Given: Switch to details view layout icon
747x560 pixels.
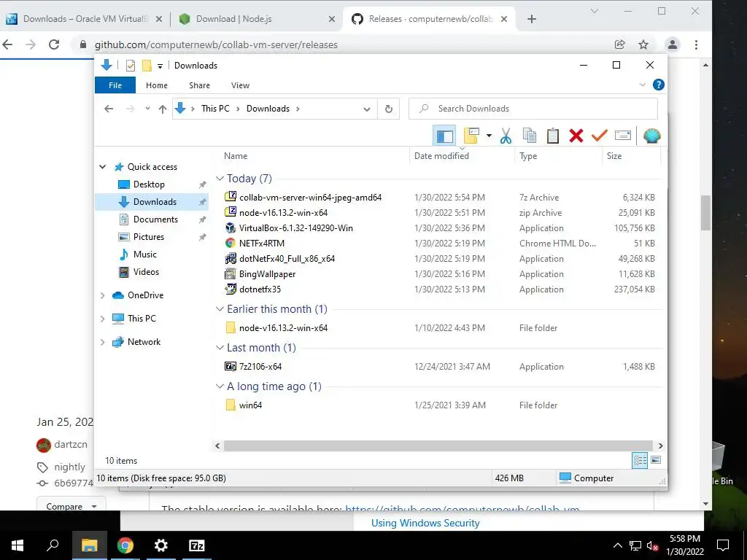Looking at the screenshot, I should point(640,460).
